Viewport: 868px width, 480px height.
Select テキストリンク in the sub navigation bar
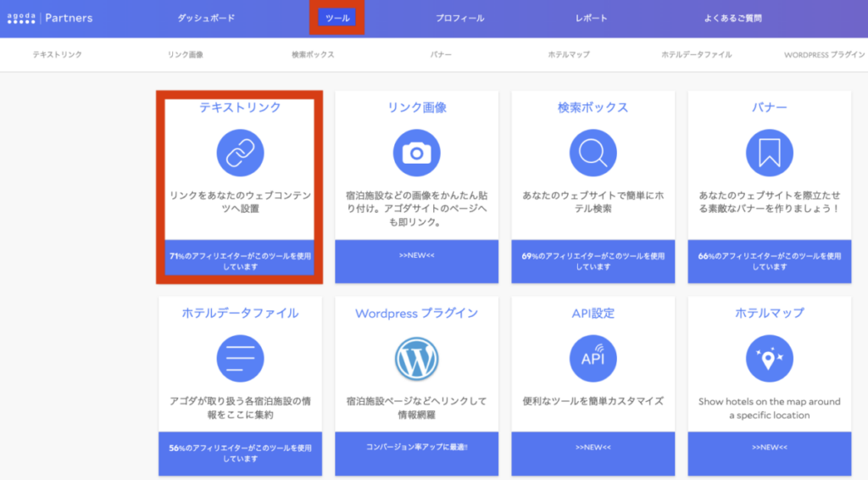[x=57, y=54]
